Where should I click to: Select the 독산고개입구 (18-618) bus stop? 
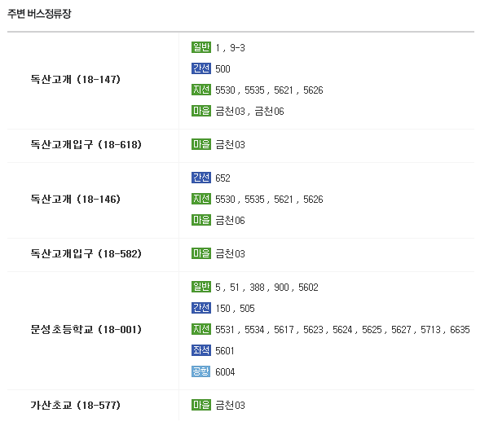[x=86, y=145]
